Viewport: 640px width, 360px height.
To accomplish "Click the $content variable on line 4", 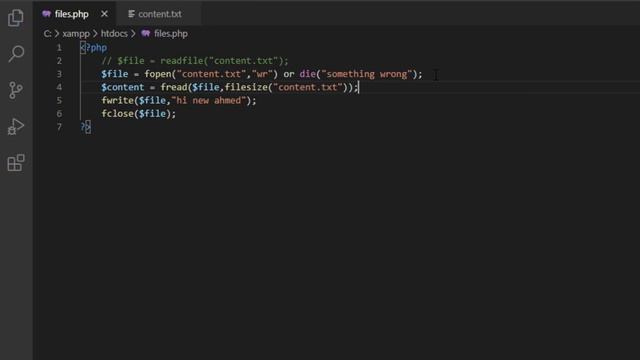I will [122, 87].
